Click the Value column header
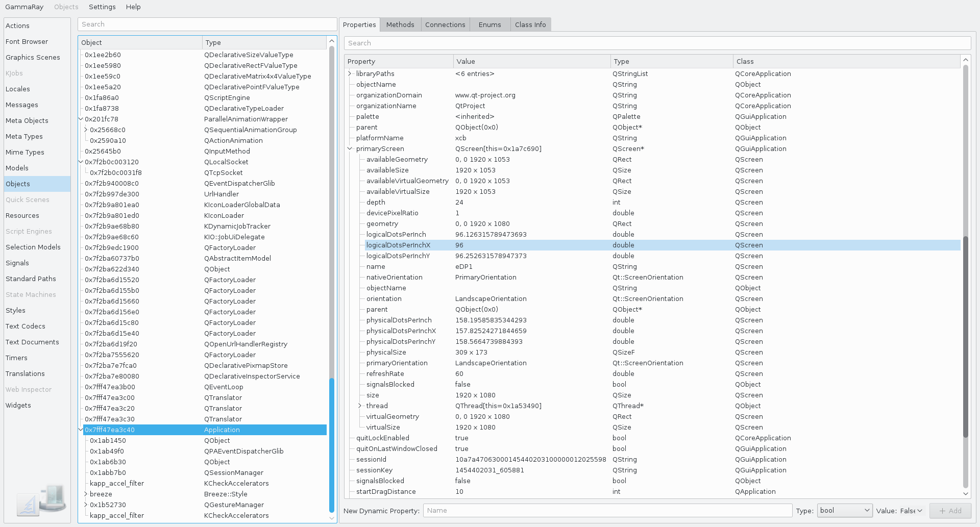 click(x=531, y=61)
